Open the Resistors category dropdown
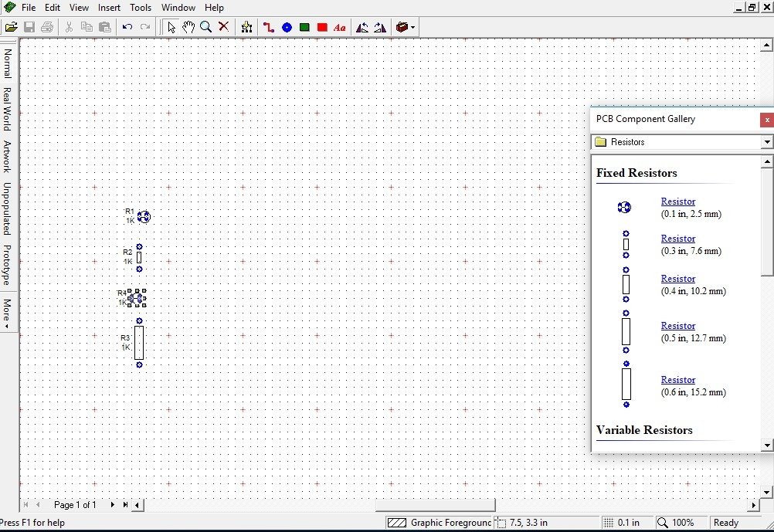This screenshot has height=532, width=774. point(766,142)
